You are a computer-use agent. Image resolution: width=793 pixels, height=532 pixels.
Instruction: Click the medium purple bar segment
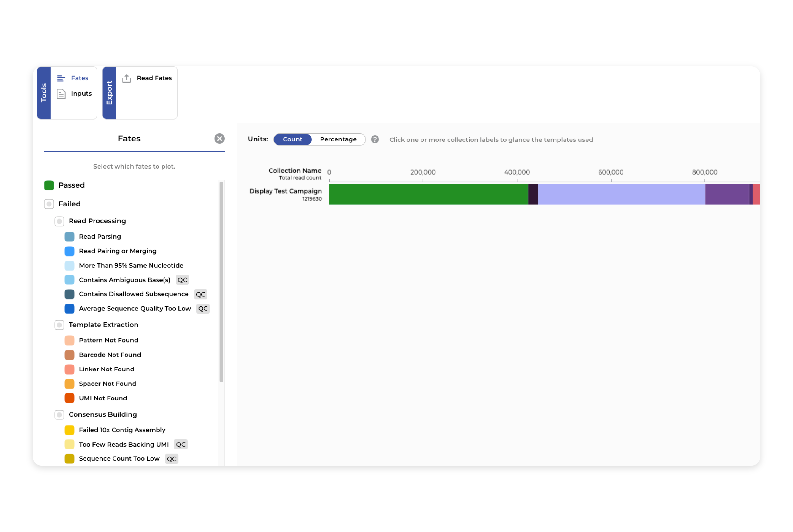click(727, 194)
